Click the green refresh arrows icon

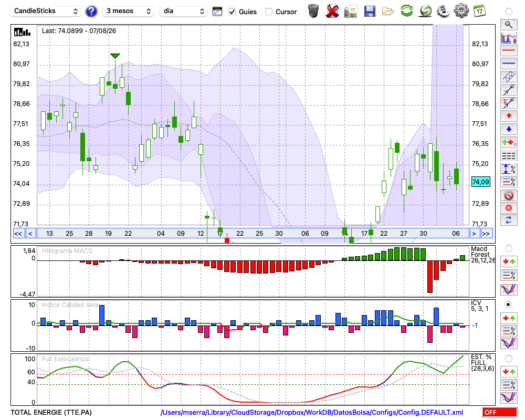coord(406,11)
